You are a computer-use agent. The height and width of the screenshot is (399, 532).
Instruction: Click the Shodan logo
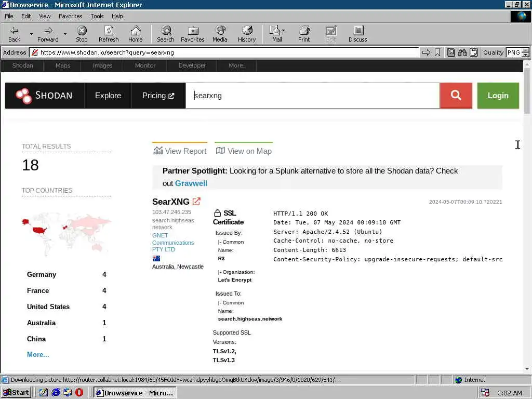[45, 96]
